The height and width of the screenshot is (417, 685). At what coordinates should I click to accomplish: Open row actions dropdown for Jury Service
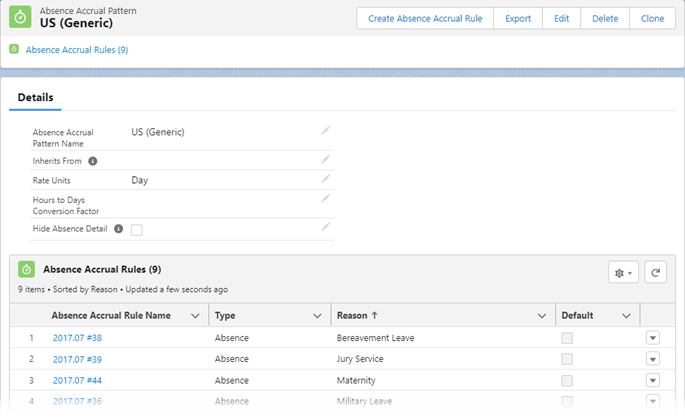click(x=653, y=359)
